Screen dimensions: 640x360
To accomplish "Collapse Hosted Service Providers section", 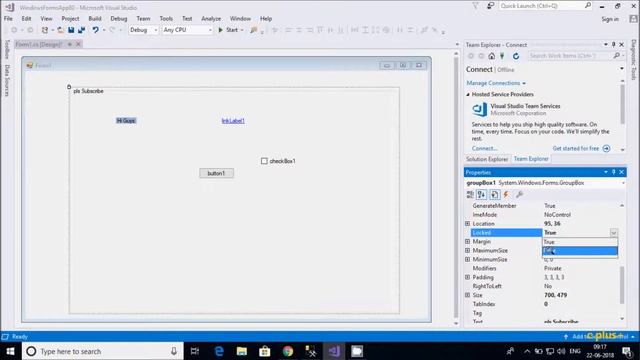I will tap(468, 94).
